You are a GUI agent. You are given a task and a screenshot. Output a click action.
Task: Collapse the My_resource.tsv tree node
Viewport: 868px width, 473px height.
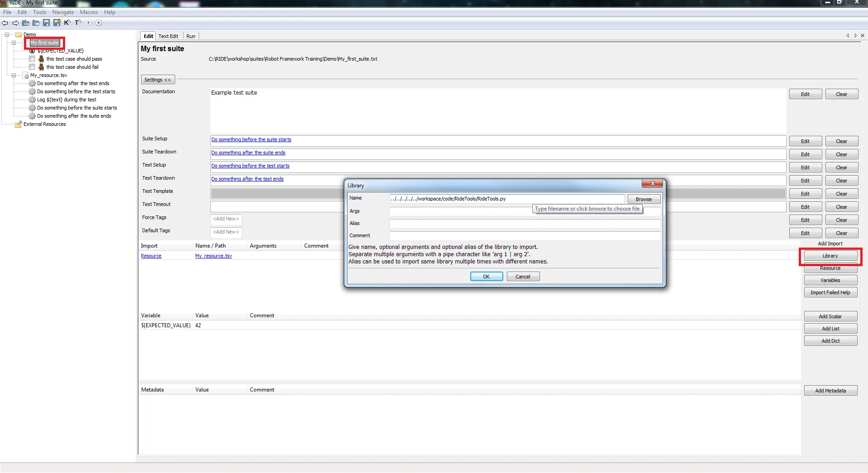[x=14, y=75]
